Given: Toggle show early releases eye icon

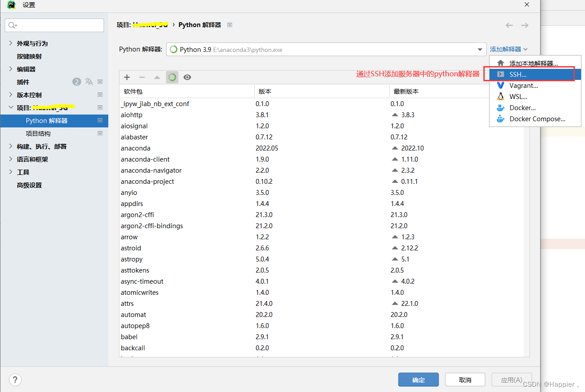Looking at the screenshot, I should coord(187,77).
